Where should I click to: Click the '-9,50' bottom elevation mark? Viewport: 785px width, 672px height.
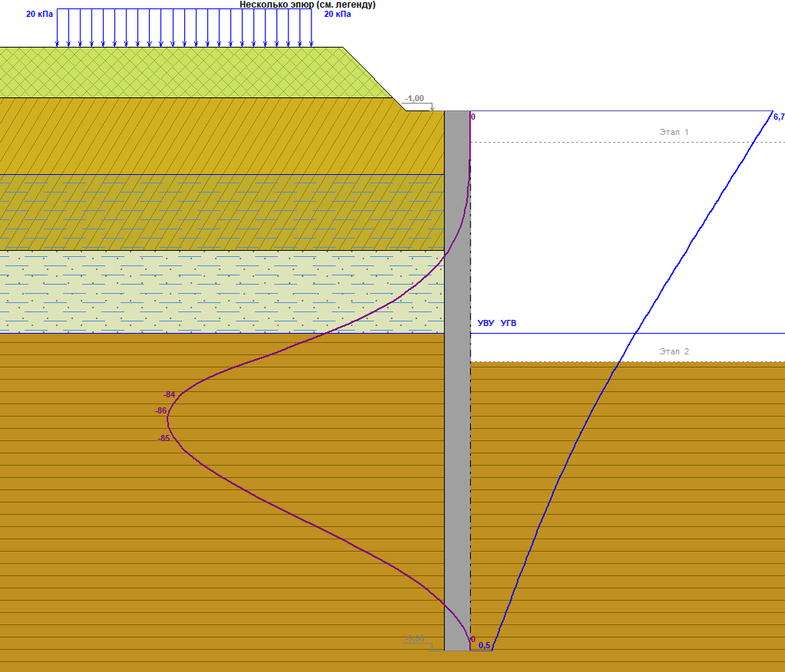415,638
